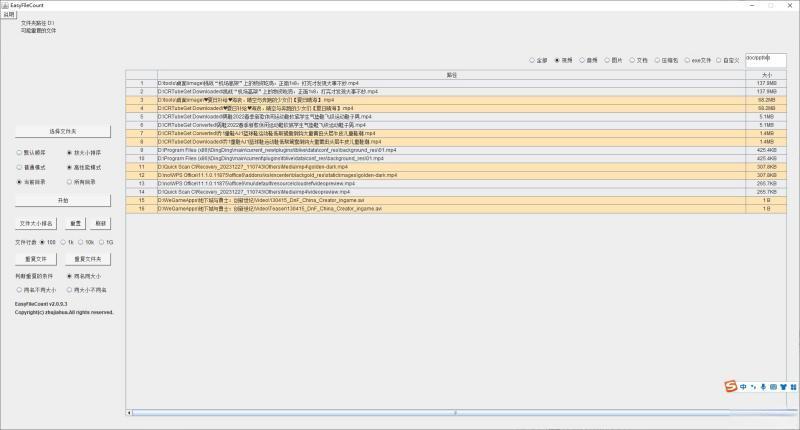This screenshot has height=430, width=800.
Task: Select row 7 CRTubeGet Converted path
Action: [452, 133]
